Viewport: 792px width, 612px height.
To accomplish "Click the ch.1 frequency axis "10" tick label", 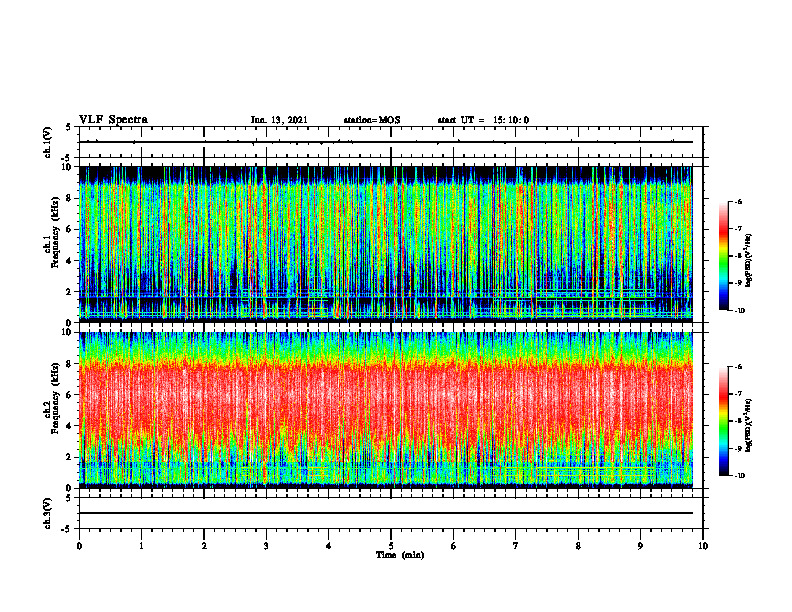I will (x=67, y=167).
